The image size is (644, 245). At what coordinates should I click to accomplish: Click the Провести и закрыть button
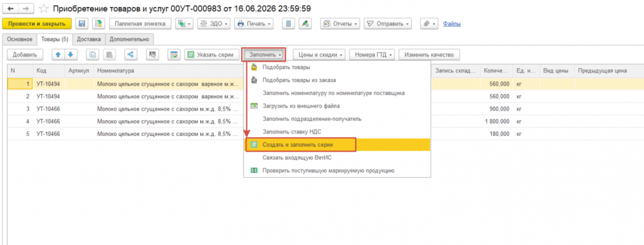[x=37, y=24]
